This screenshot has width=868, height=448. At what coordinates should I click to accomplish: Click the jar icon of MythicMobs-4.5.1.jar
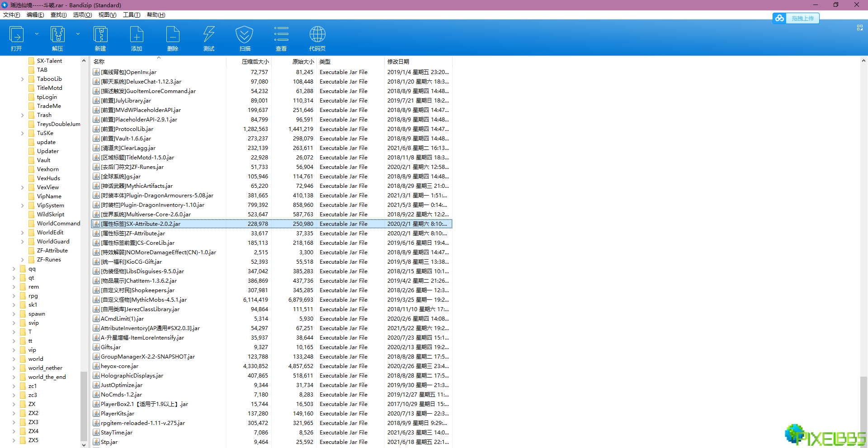pyautogui.click(x=96, y=300)
